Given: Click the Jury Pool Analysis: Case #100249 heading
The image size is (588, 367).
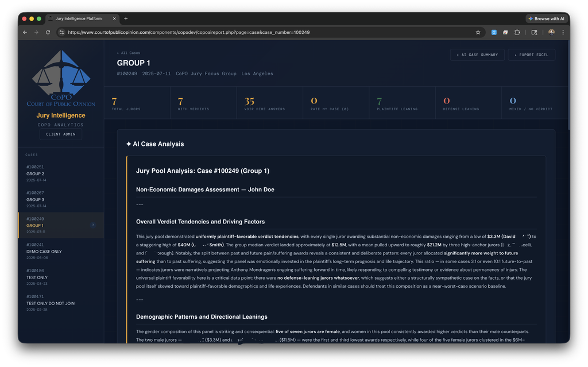Looking at the screenshot, I should 203,171.
